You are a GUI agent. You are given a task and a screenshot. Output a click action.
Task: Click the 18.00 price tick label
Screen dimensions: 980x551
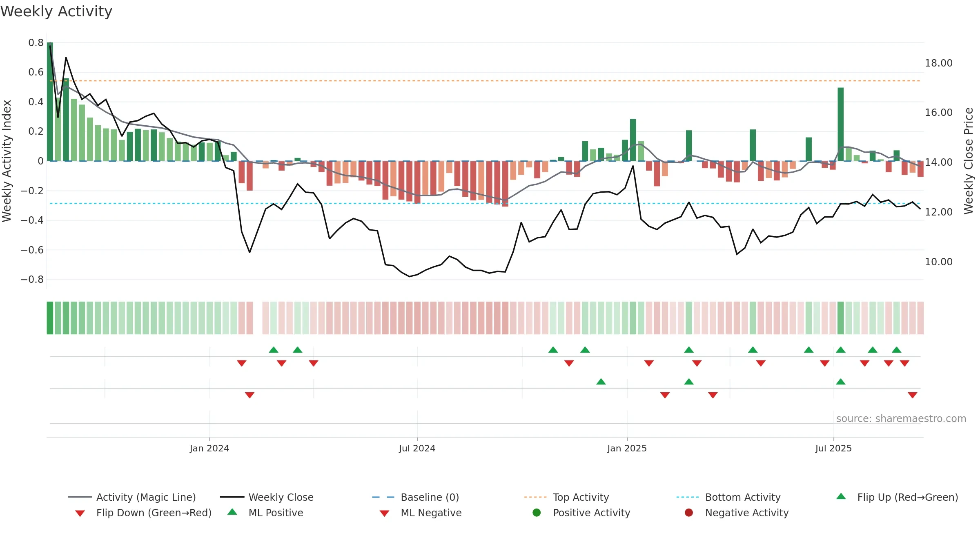pos(938,63)
